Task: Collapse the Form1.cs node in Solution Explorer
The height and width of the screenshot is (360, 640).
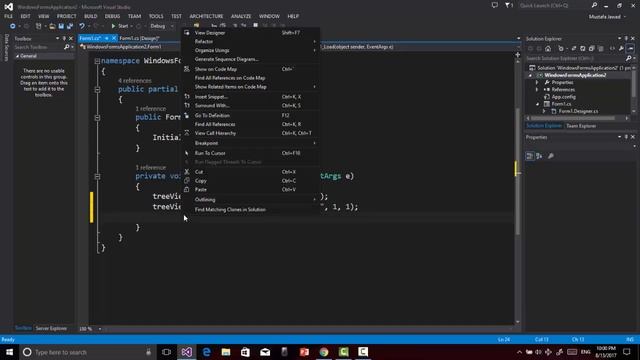Action: [537, 104]
